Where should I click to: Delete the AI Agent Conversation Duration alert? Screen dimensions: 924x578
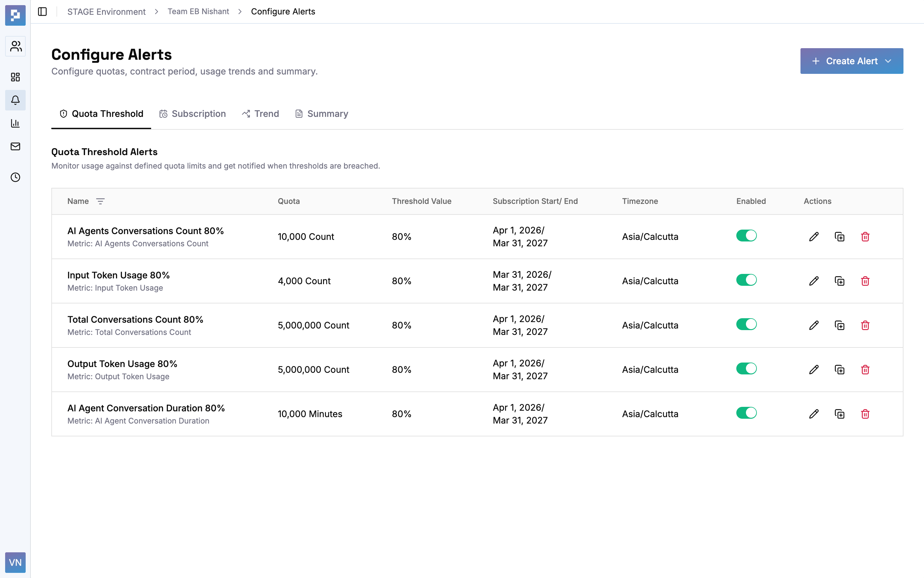(865, 414)
